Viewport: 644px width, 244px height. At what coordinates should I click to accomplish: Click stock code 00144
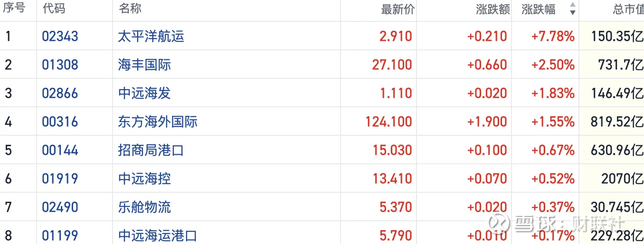[x=60, y=150]
